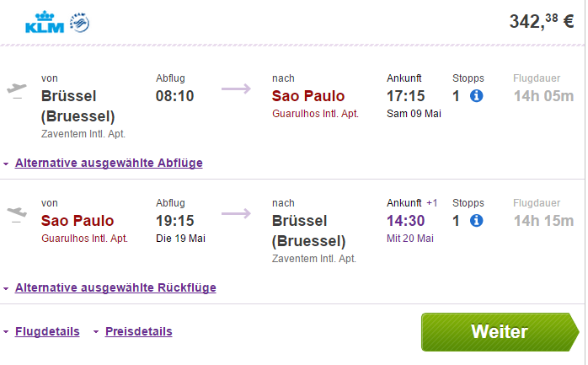Click the SkyTeam alliance logo

[79, 23]
